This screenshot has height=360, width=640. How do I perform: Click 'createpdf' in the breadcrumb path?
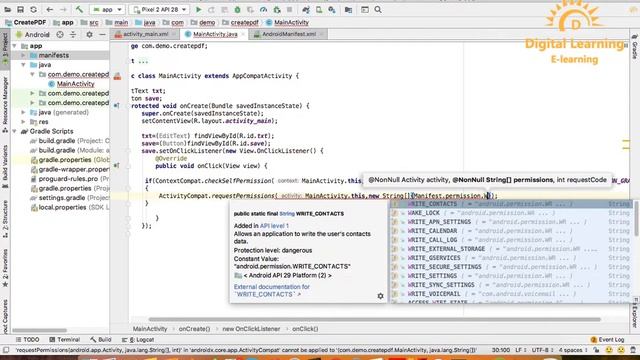tap(244, 22)
